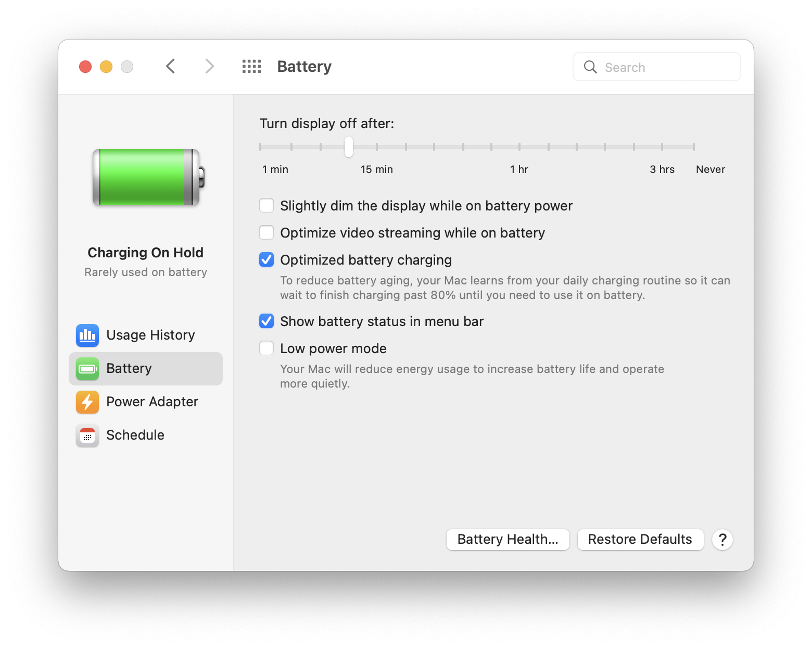The height and width of the screenshot is (648, 812).
Task: Click the '3 hrs' slider label
Action: [662, 169]
